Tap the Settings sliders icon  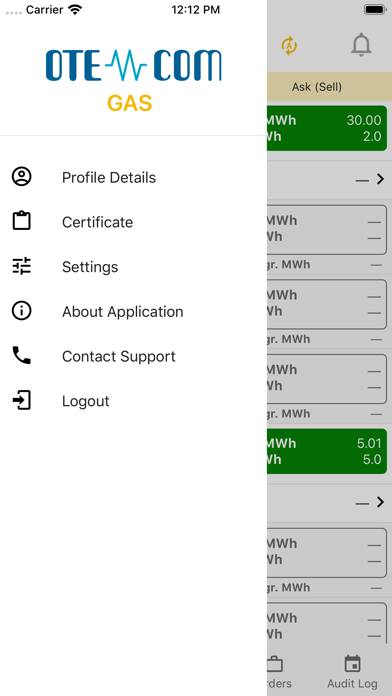coord(21,266)
